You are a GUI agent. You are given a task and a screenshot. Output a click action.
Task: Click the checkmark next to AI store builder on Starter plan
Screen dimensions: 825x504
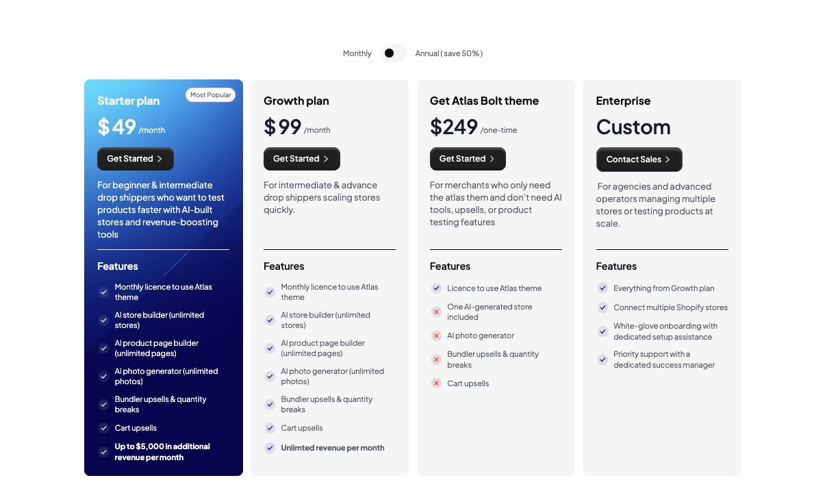(x=103, y=320)
